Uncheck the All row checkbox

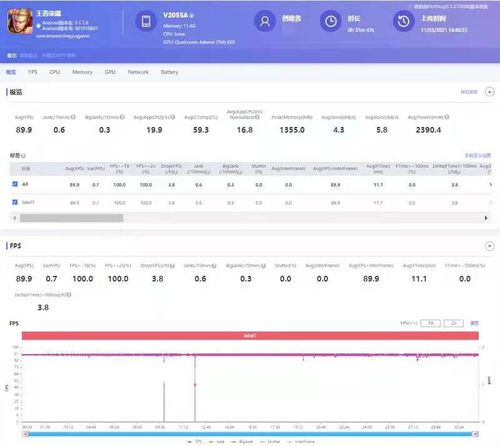coord(15,184)
